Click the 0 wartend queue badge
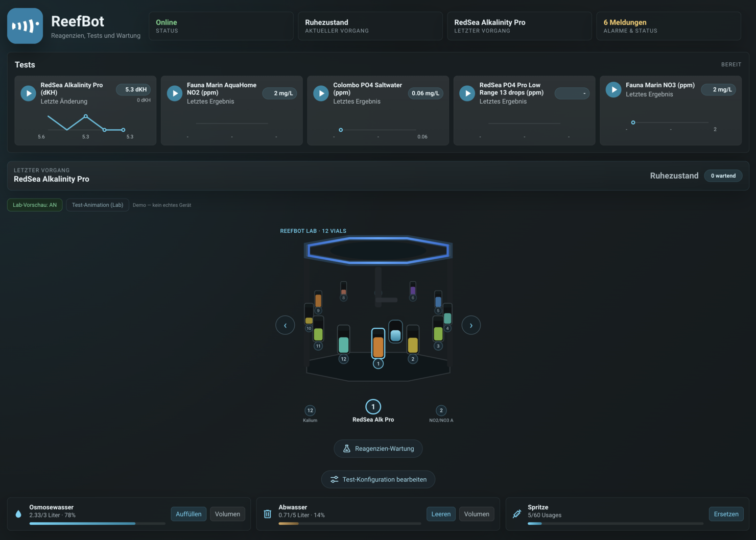756x540 pixels. coord(723,176)
